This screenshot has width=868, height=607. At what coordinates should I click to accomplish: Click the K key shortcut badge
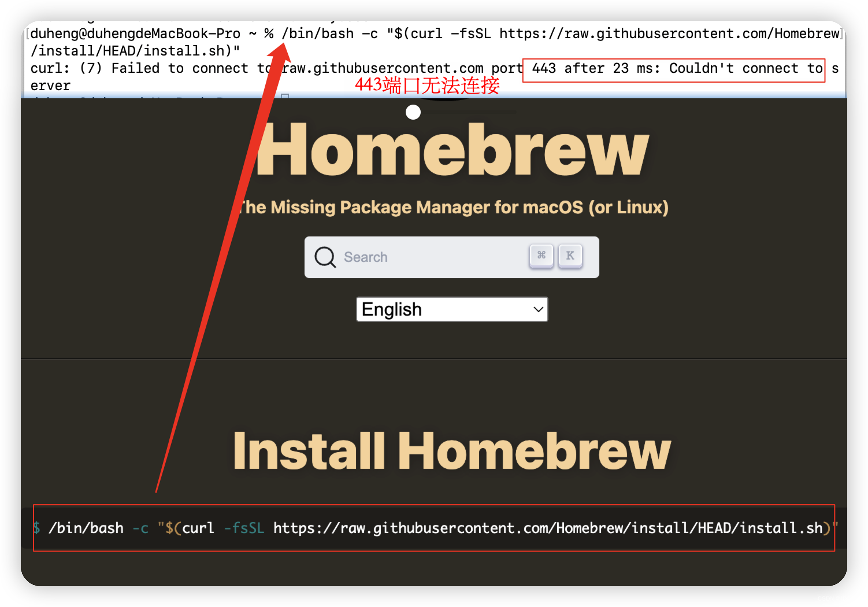click(570, 256)
